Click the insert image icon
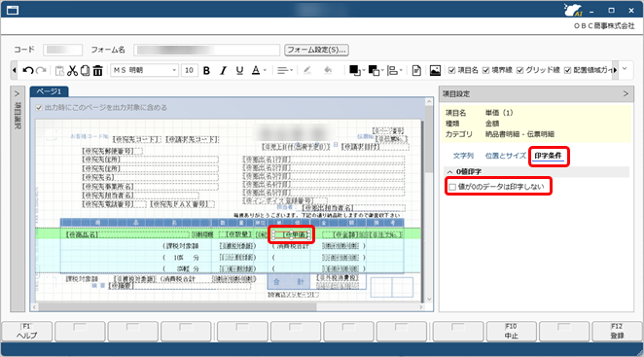The image size is (644, 357). (435, 70)
